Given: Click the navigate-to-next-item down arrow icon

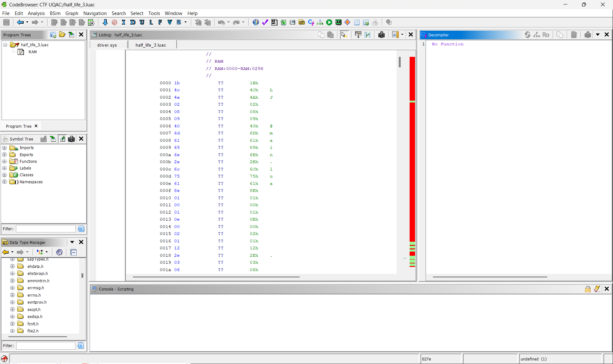Looking at the screenshot, I should (105, 22).
